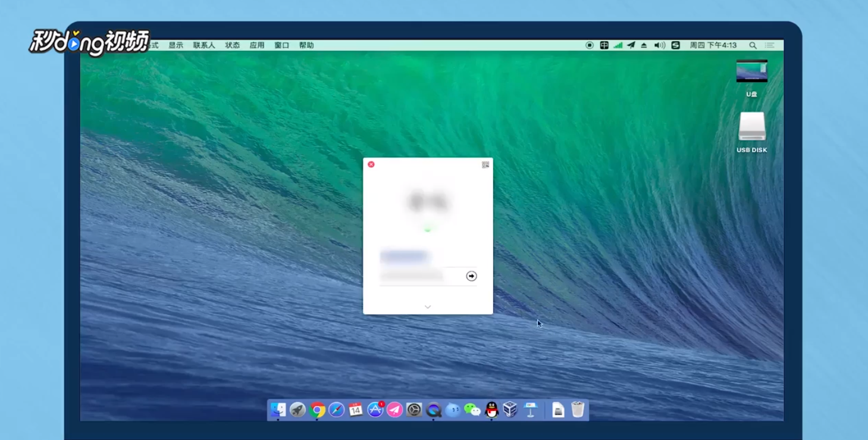Screen dimensions: 868x440
Task: Open the Trash in the Dock
Action: coord(578,410)
